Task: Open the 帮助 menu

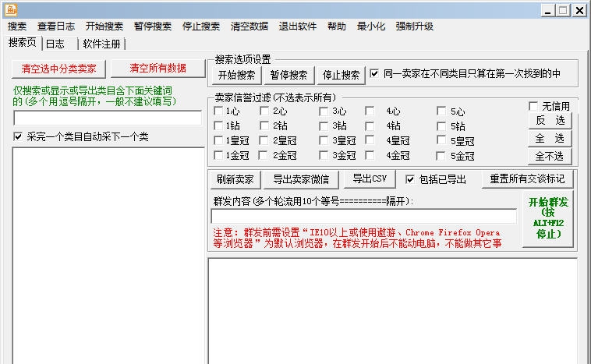Action: [x=336, y=27]
